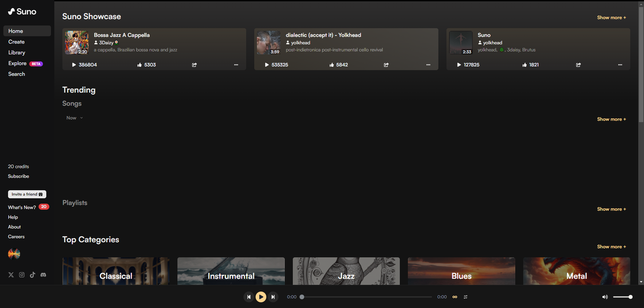The width and height of the screenshot is (644, 308).
Task: Play the showcase song titled Suno
Action: (459, 65)
